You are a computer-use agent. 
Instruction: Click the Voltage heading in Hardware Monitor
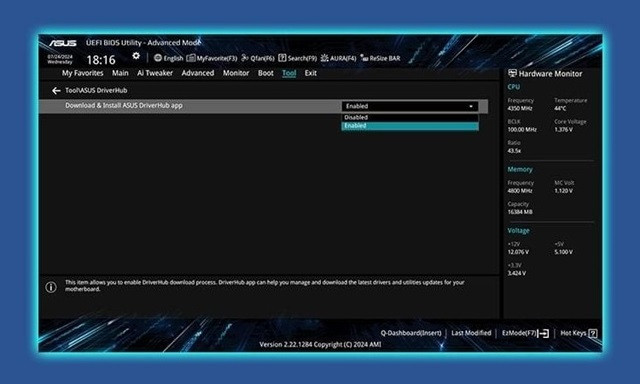point(518,231)
